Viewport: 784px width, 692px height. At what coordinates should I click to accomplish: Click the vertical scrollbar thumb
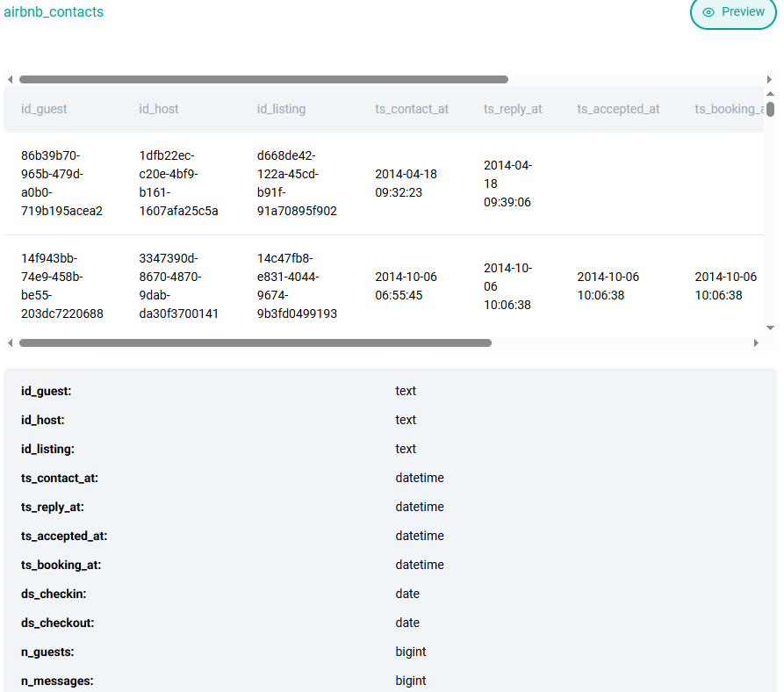[771, 110]
